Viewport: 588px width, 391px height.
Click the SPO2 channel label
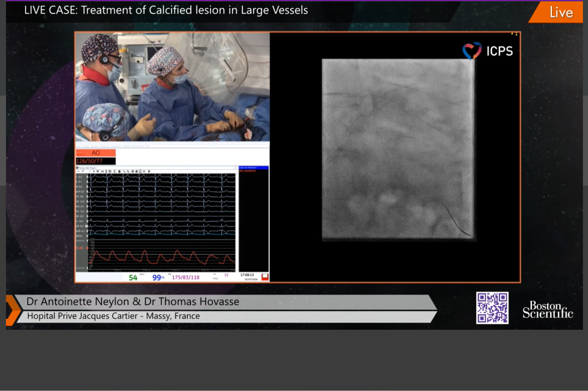click(79, 236)
